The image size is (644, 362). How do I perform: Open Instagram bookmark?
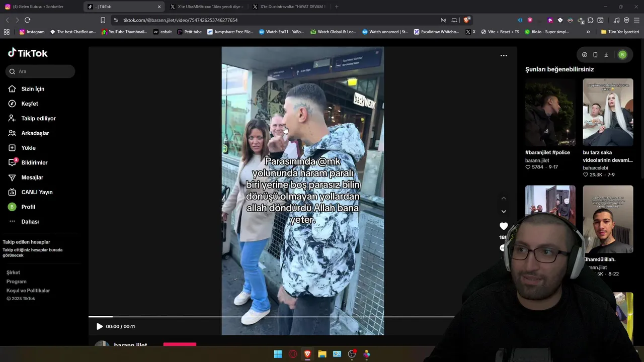point(32,32)
